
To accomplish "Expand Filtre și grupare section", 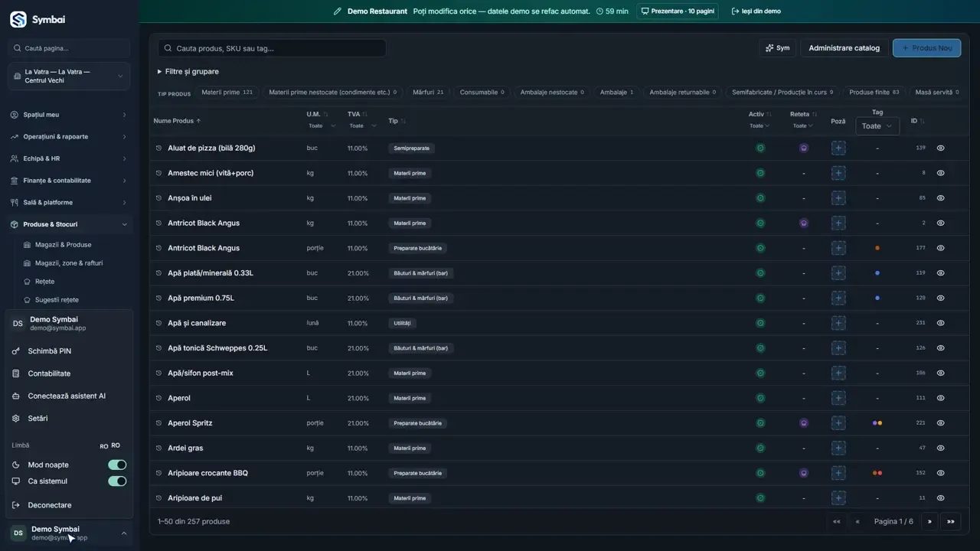I will (188, 72).
